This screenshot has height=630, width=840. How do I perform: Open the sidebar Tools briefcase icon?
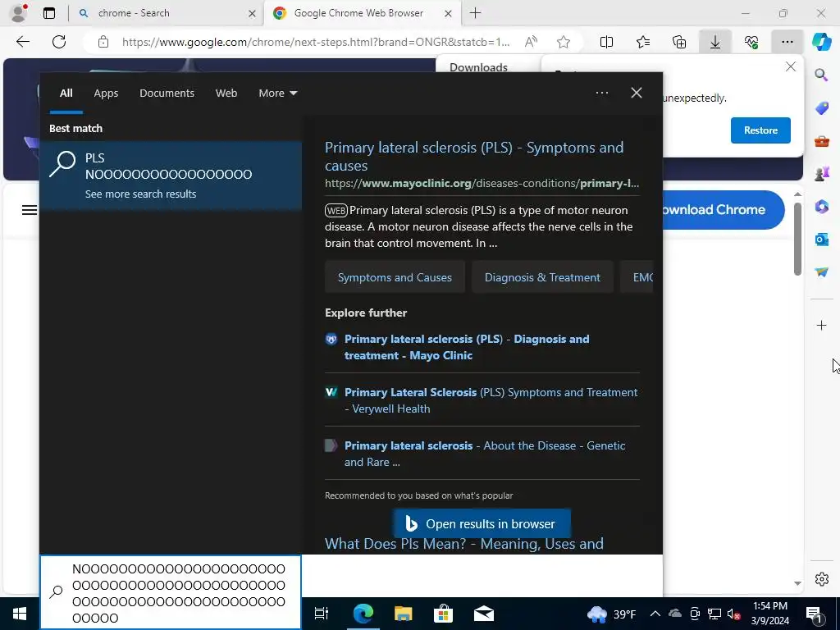click(x=822, y=141)
